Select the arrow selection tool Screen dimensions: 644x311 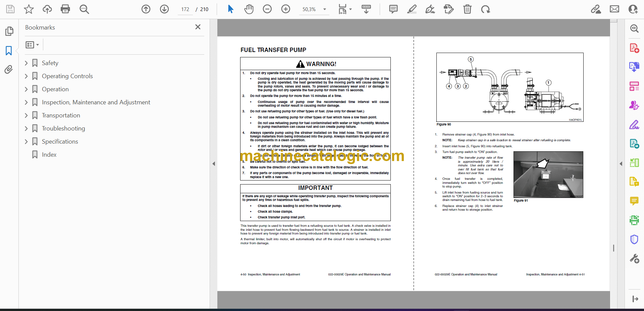[x=230, y=9]
